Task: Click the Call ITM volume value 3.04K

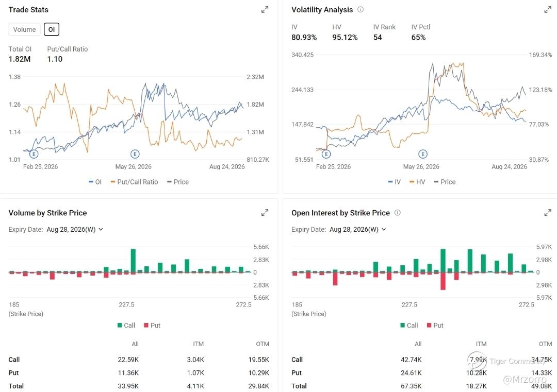Action: coord(195,360)
